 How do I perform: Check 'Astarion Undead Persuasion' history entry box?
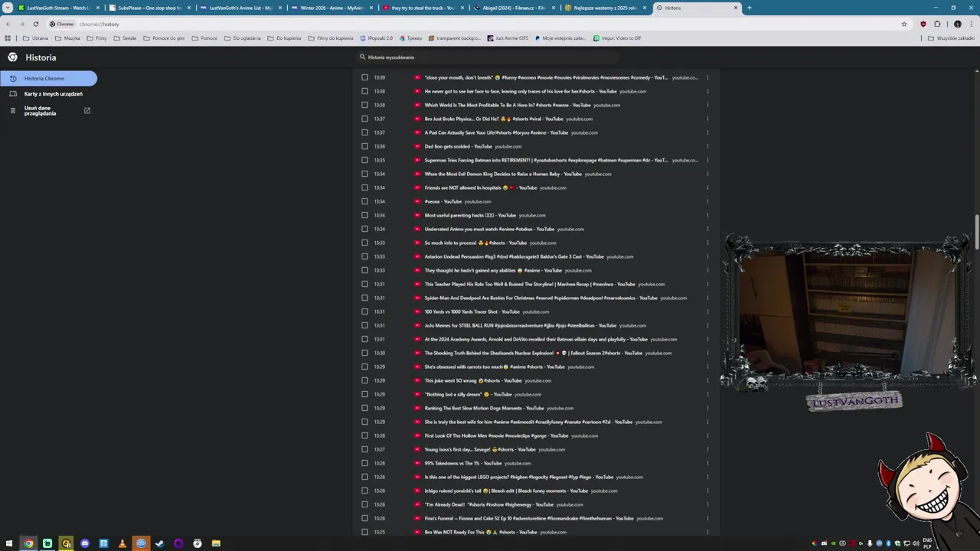[364, 256]
